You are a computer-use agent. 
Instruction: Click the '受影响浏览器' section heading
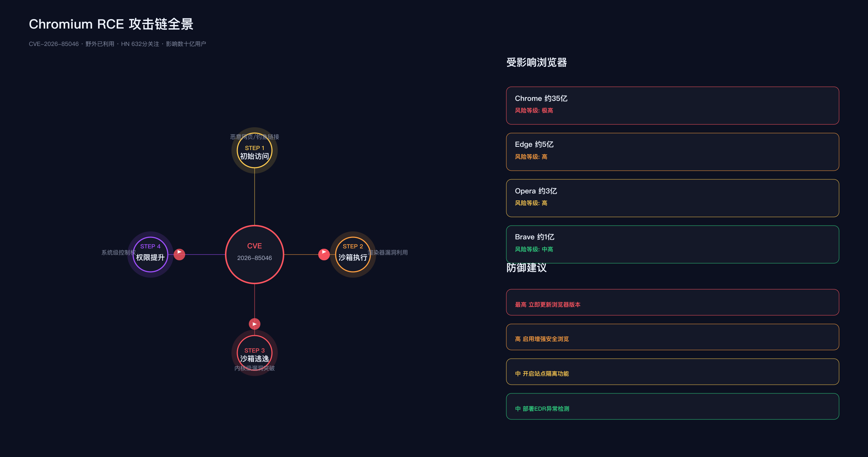537,63
